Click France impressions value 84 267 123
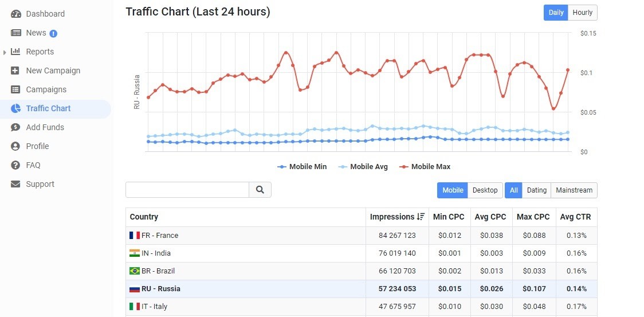Screen dimensions: 644x317 [397, 236]
